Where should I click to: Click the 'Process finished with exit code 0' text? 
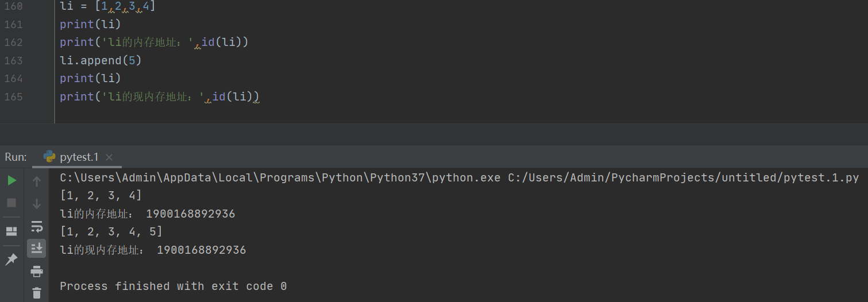[x=173, y=286]
